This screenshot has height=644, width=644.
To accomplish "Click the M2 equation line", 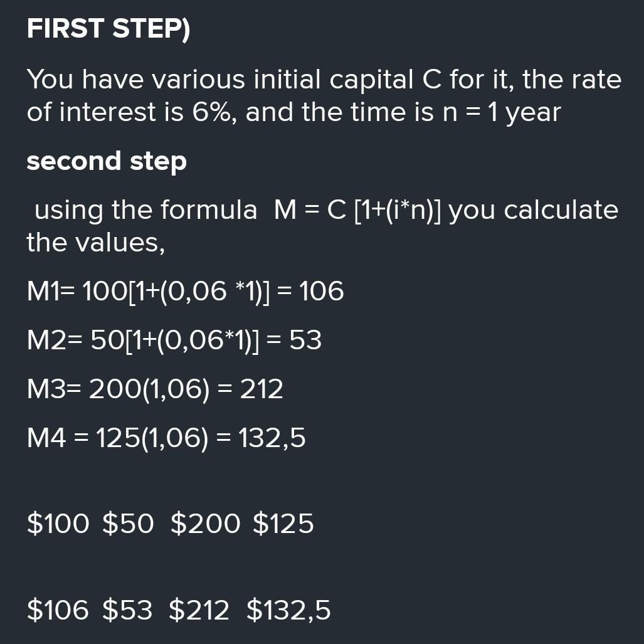I will [174, 340].
